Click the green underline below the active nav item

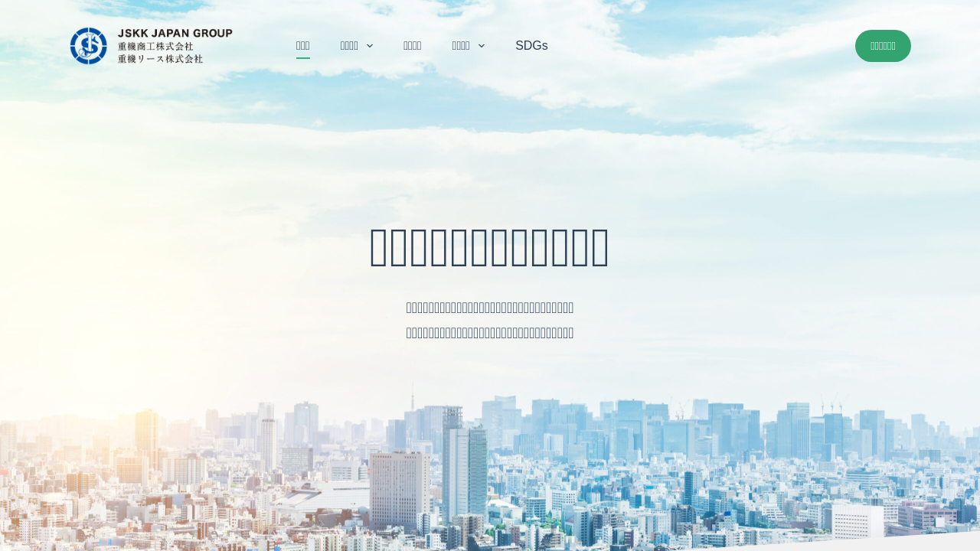click(x=303, y=58)
